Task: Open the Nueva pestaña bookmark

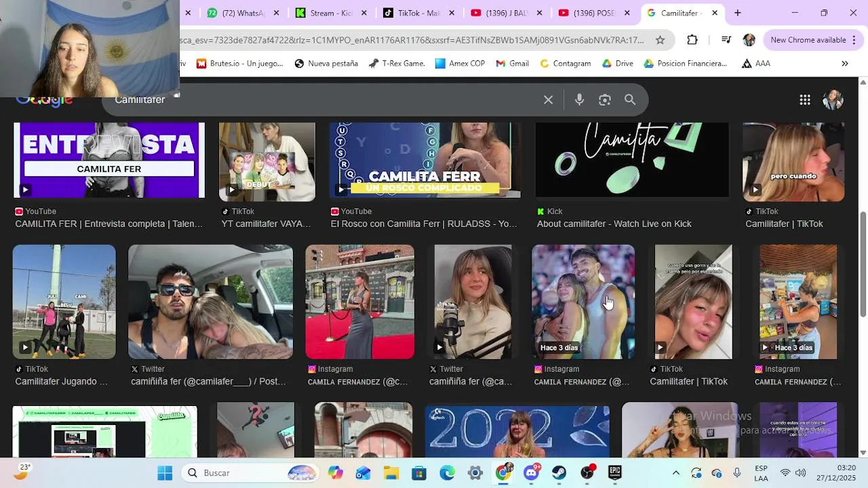Action: 326,64
